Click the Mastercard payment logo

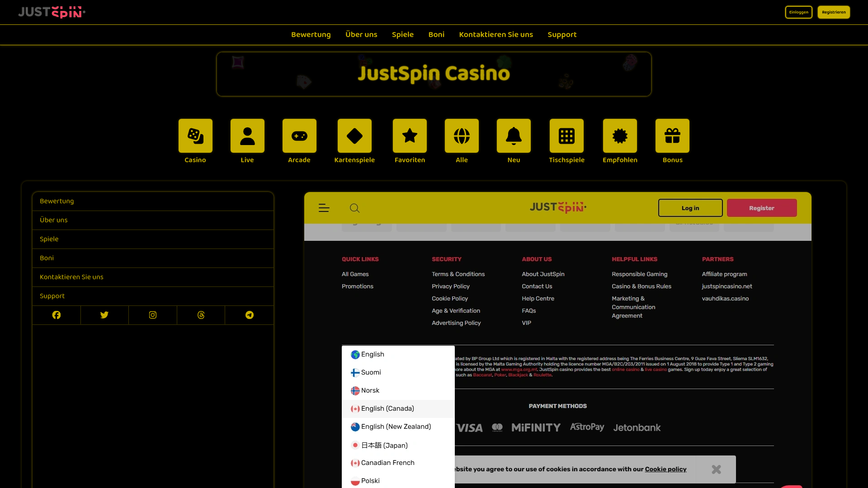497,427
